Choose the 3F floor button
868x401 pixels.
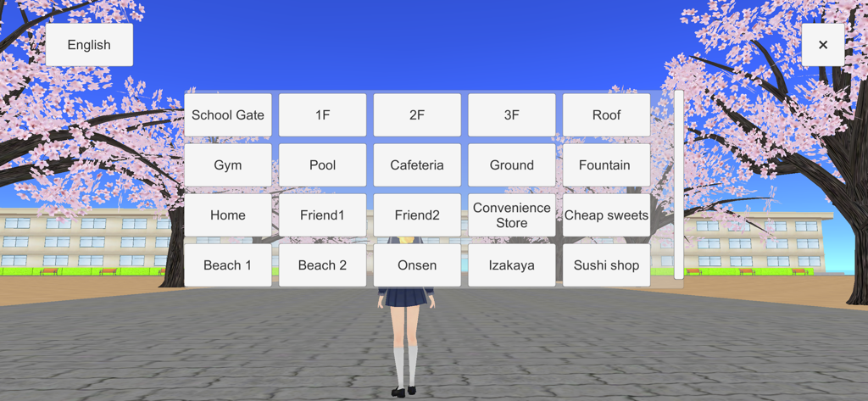click(512, 115)
